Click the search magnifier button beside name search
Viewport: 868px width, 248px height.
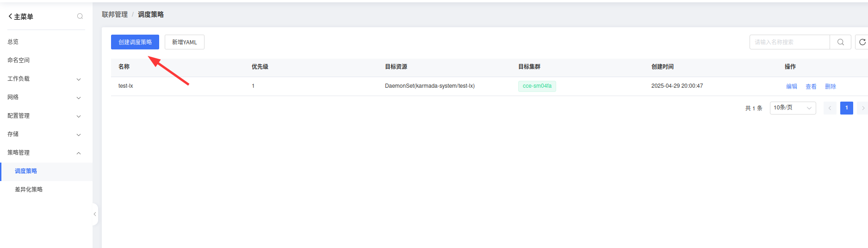click(x=840, y=42)
